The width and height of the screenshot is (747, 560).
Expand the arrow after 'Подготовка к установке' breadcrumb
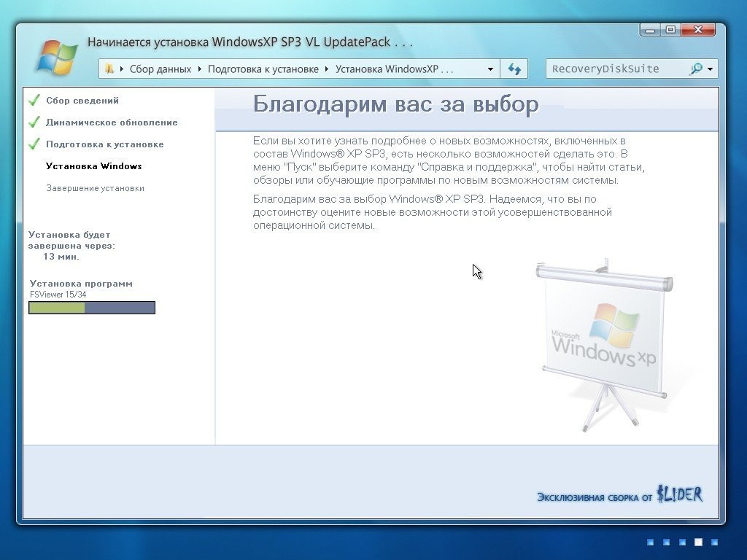327,69
